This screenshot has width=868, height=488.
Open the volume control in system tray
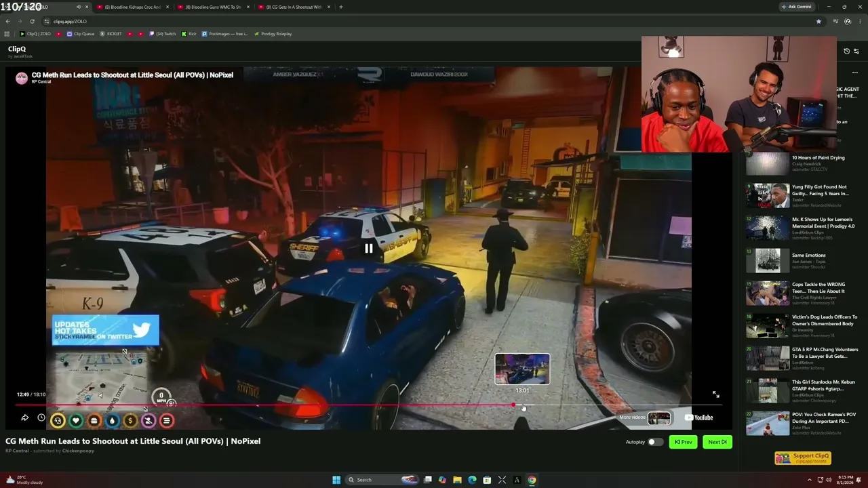coord(828,480)
